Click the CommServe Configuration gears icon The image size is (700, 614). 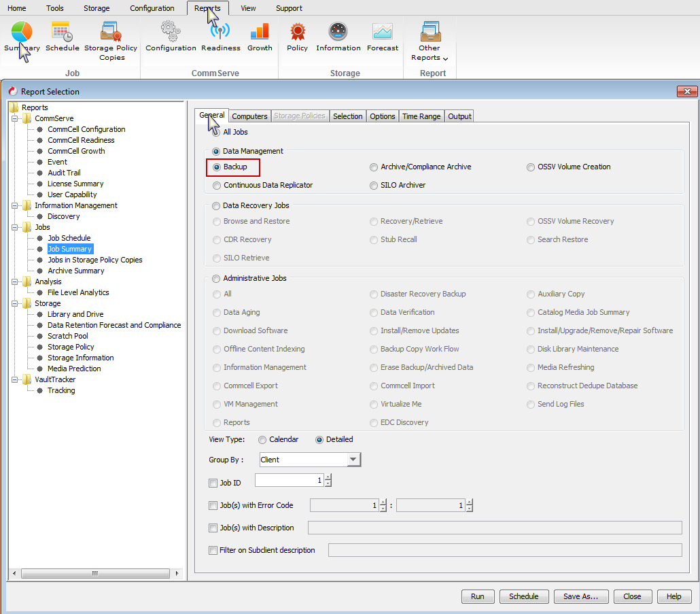coord(171,32)
